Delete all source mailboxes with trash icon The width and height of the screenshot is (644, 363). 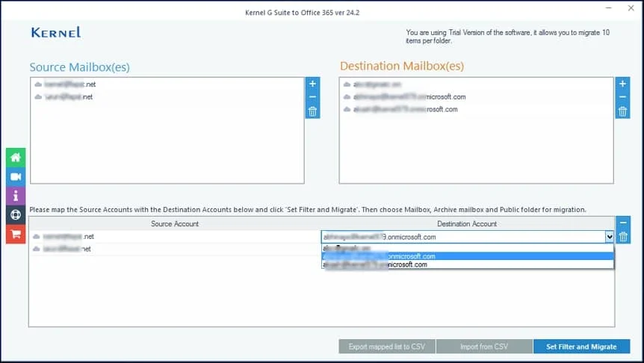point(312,111)
